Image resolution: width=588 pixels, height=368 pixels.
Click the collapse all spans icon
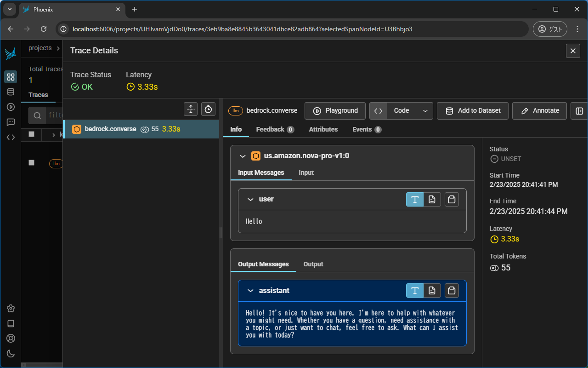(191, 109)
